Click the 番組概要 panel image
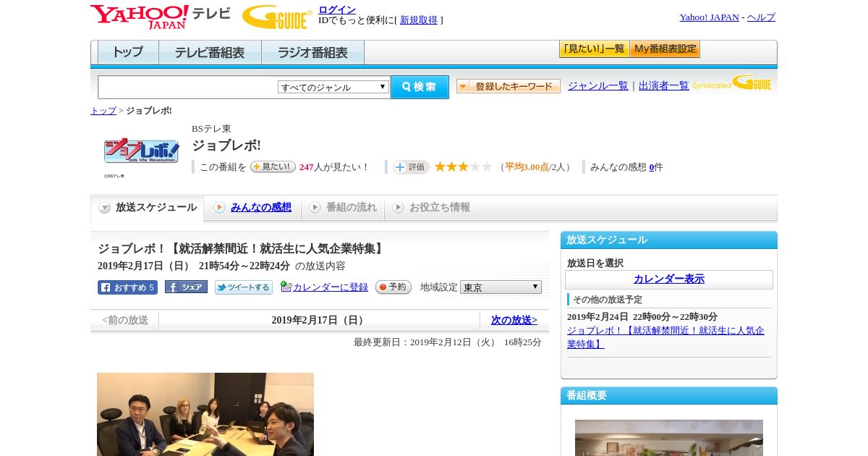 click(x=669, y=438)
